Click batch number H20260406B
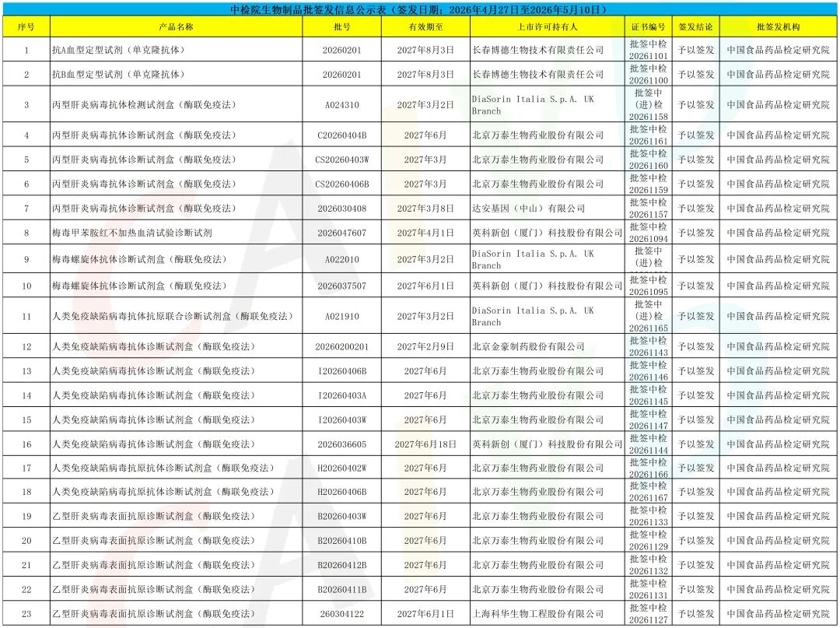The width and height of the screenshot is (840, 628). [x=341, y=492]
